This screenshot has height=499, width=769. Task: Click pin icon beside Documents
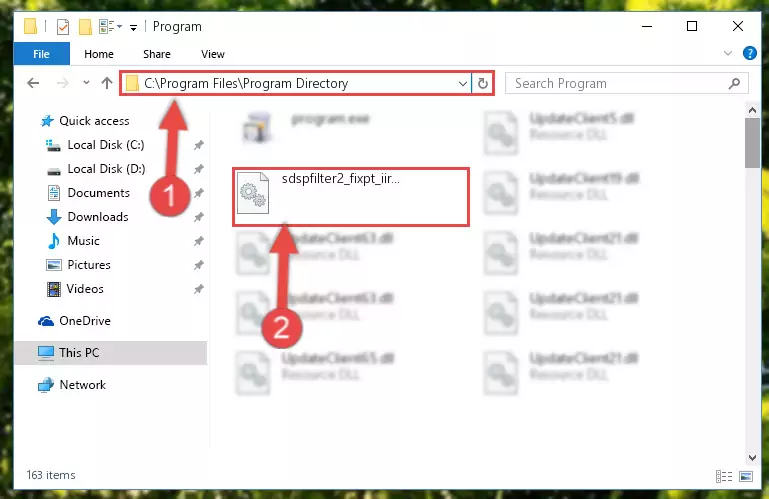(198, 193)
